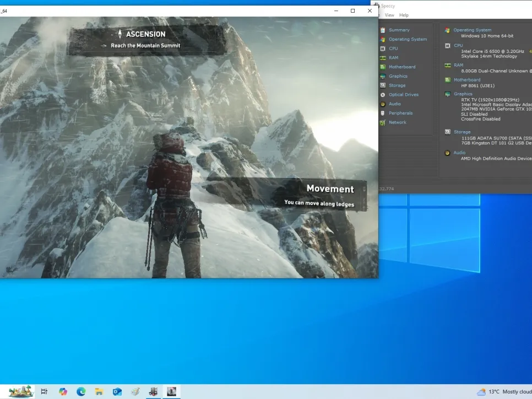This screenshot has height=399, width=532.
Task: Click the "HP 8061 (U3E1)" motherboard value
Action: (477, 85)
